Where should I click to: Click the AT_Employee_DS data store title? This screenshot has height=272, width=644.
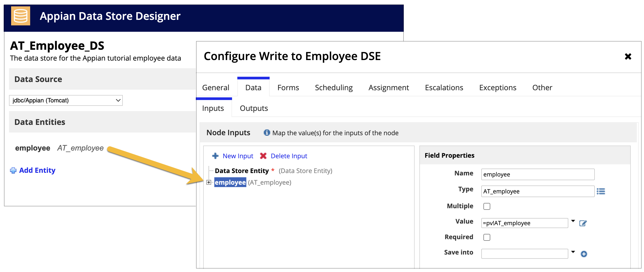click(57, 46)
